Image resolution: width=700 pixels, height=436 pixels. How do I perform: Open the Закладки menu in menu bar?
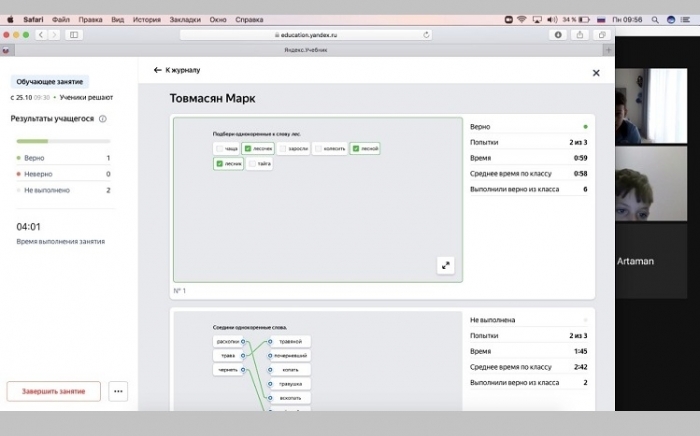tap(184, 19)
